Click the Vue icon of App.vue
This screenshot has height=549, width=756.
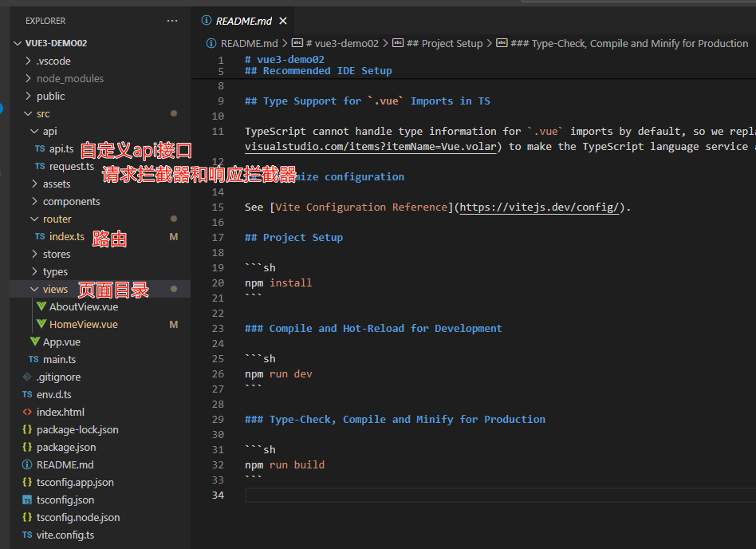(x=35, y=342)
